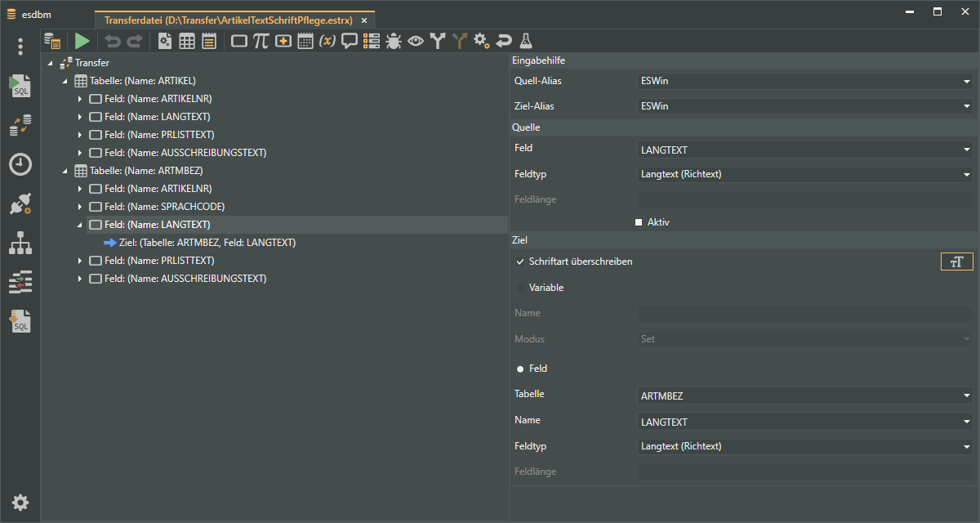Expand AUSSCHREIBUNGSTEXT arrow under Tabelle ARTIKEL

[80, 153]
